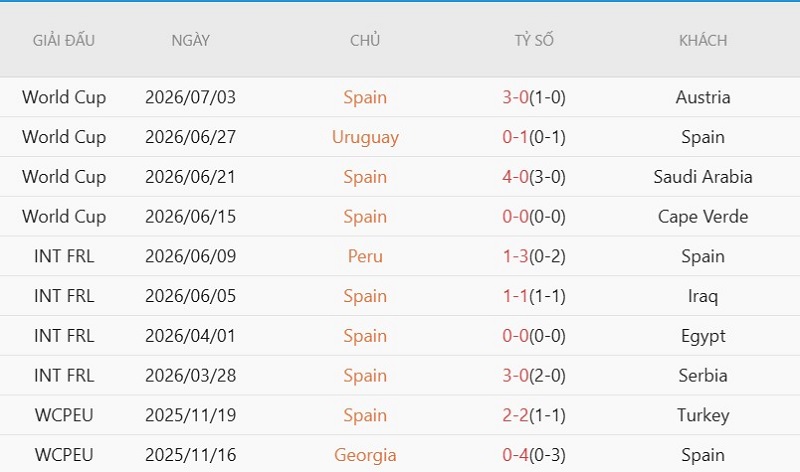Click the World Cup label dated 2026/07/03
Image resolution: width=800 pixels, height=472 pixels.
[64, 97]
